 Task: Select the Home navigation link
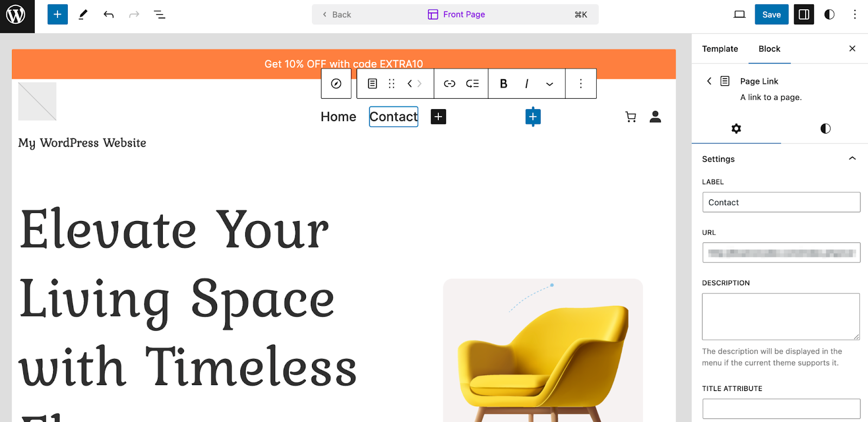339,117
